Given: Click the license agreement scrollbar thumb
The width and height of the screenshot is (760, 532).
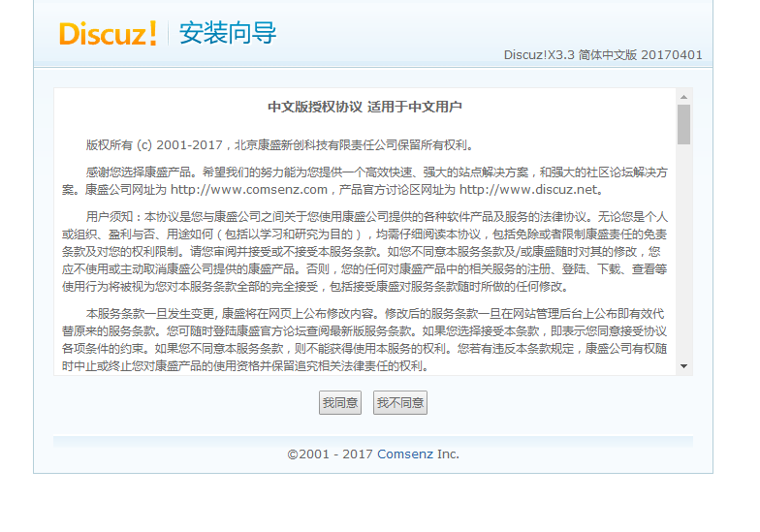Looking at the screenshot, I should (684, 124).
